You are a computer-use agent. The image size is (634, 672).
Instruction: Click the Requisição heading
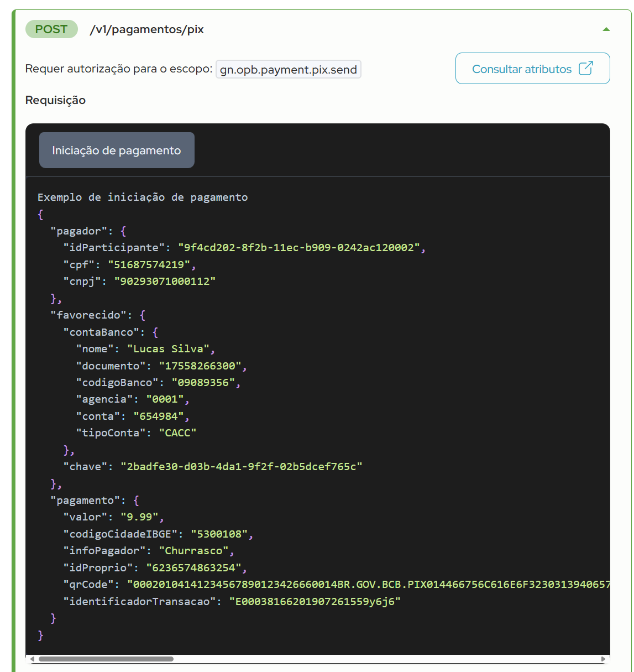pos(55,100)
